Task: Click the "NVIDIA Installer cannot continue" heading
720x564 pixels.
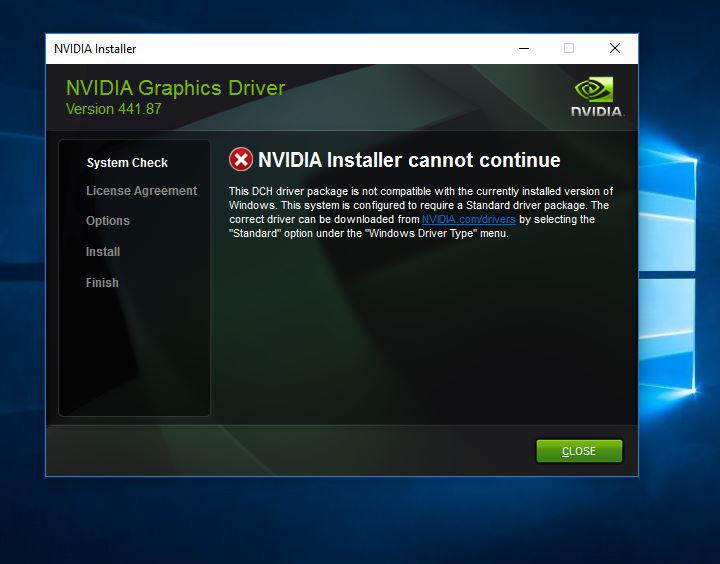Action: tap(409, 160)
